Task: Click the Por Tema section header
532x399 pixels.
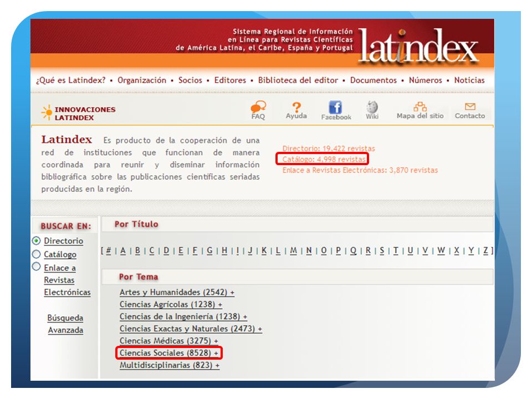Action: pos(139,277)
